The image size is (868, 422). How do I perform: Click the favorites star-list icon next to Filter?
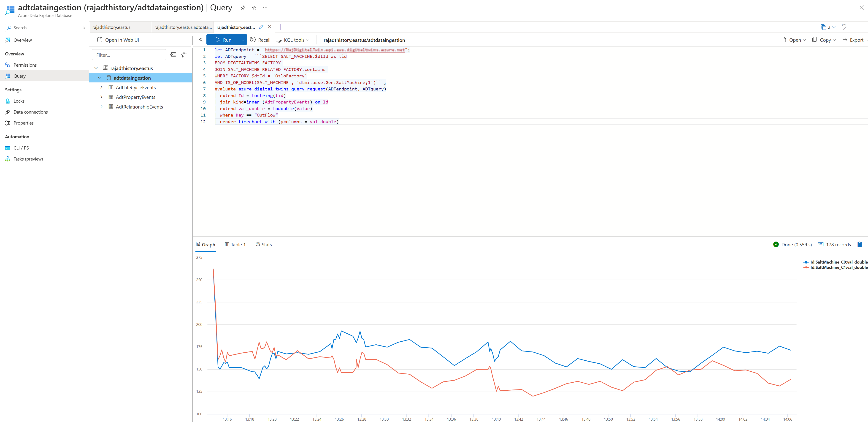click(184, 54)
